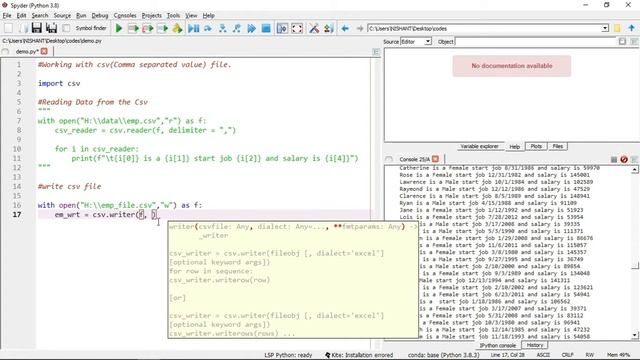Open the File menu
640x360 pixels.
pos(7,16)
